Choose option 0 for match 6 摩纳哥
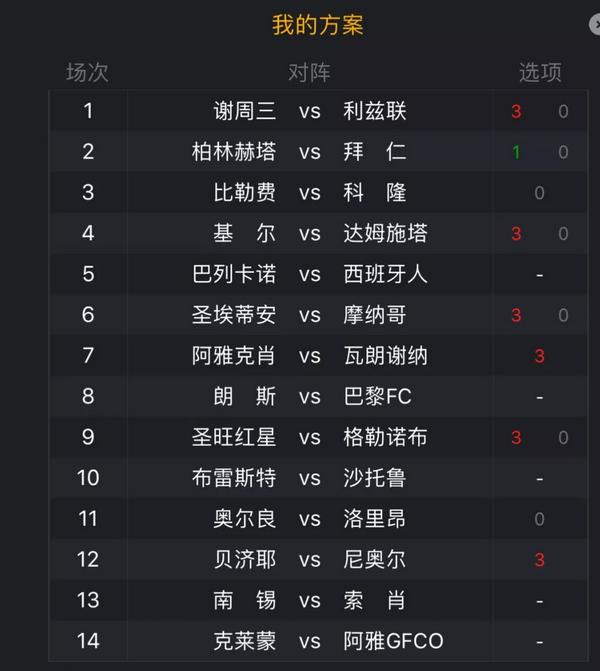600x671 pixels. tap(563, 315)
